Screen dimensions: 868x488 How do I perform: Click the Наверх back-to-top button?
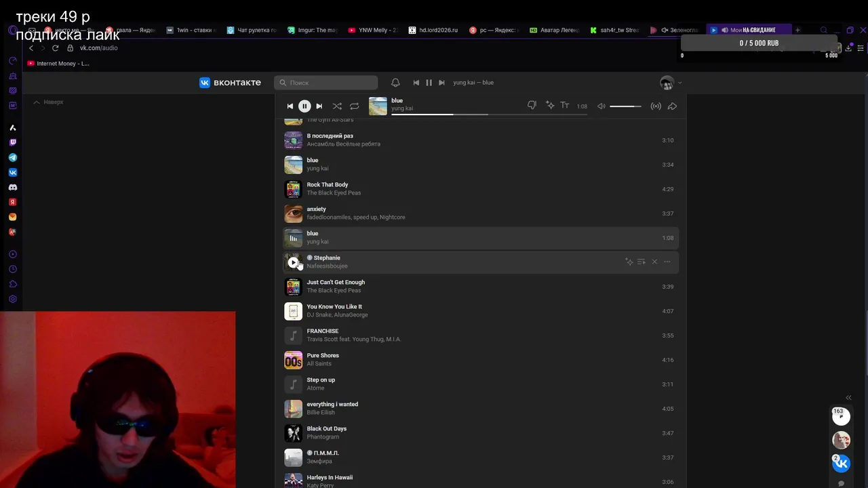(x=48, y=102)
